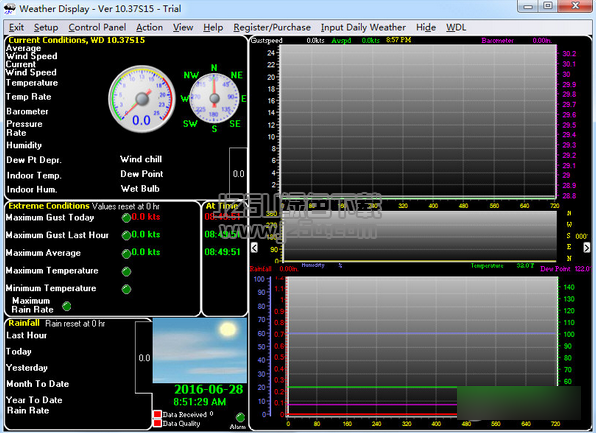This screenshot has height=433, width=596.
Task: Open the Help menu
Action: tap(213, 27)
